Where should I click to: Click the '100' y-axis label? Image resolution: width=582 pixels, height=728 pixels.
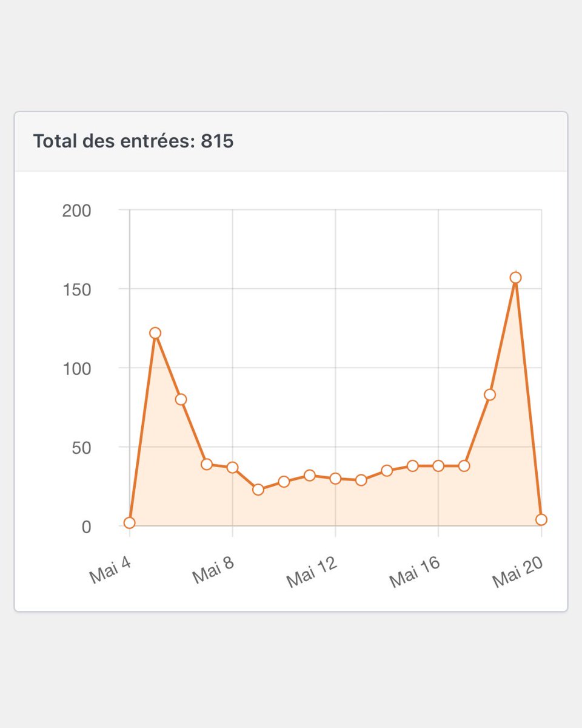(76, 368)
